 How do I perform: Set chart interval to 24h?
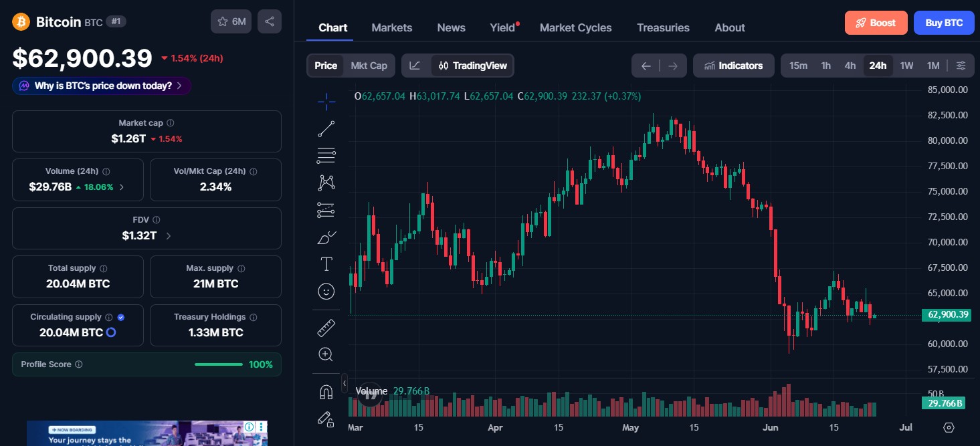pyautogui.click(x=878, y=66)
